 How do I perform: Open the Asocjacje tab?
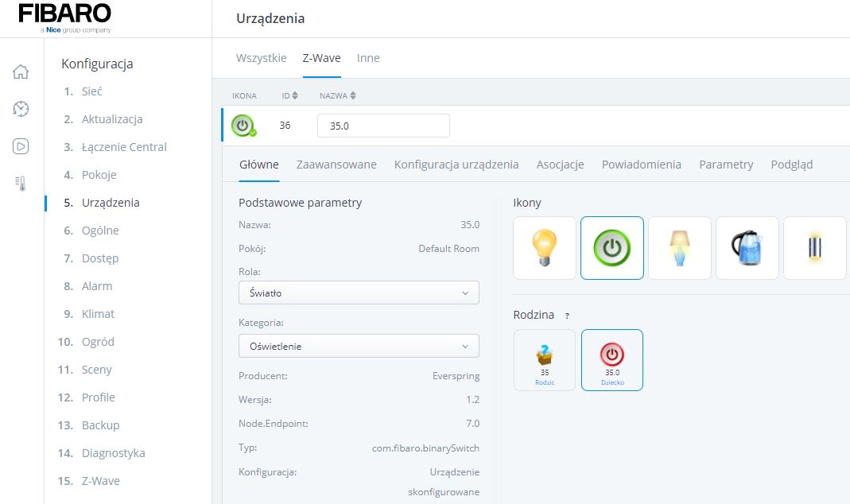click(x=560, y=165)
